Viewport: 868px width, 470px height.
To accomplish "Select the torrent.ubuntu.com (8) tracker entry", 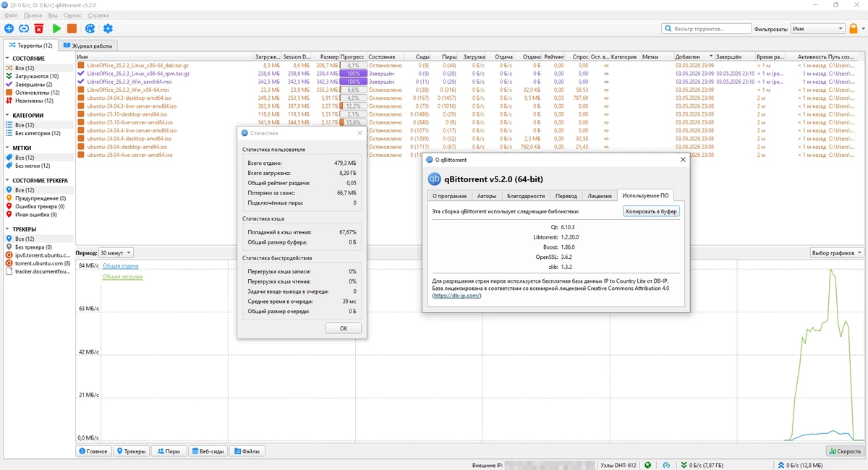I will [38, 263].
